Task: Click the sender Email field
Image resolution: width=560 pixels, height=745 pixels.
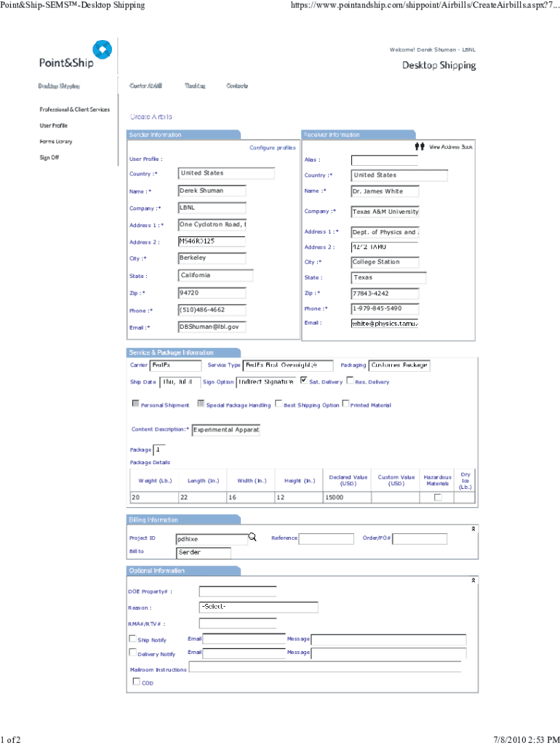Action: pos(212,327)
